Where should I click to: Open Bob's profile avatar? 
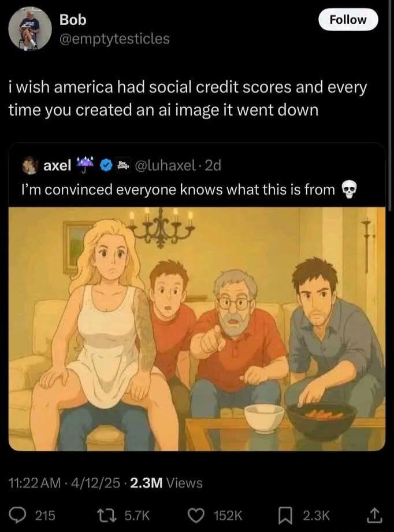(30, 28)
